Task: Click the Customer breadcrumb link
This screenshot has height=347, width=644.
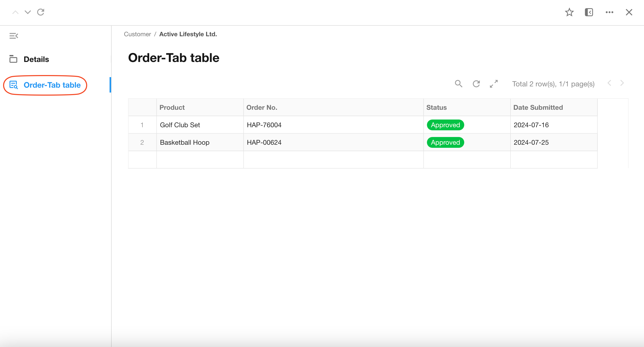Action: point(137,34)
